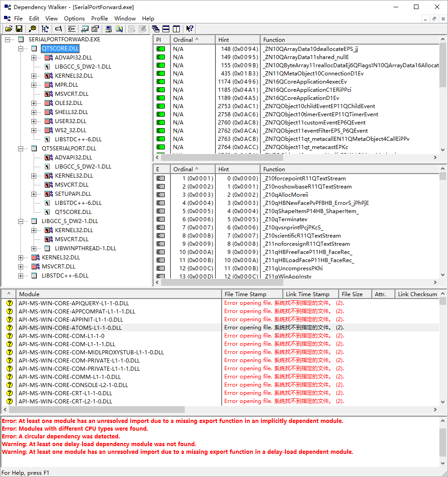This screenshot has height=477, width=448.
Task: Click module list horizontal scrollbar thumb
Action: (97, 409)
